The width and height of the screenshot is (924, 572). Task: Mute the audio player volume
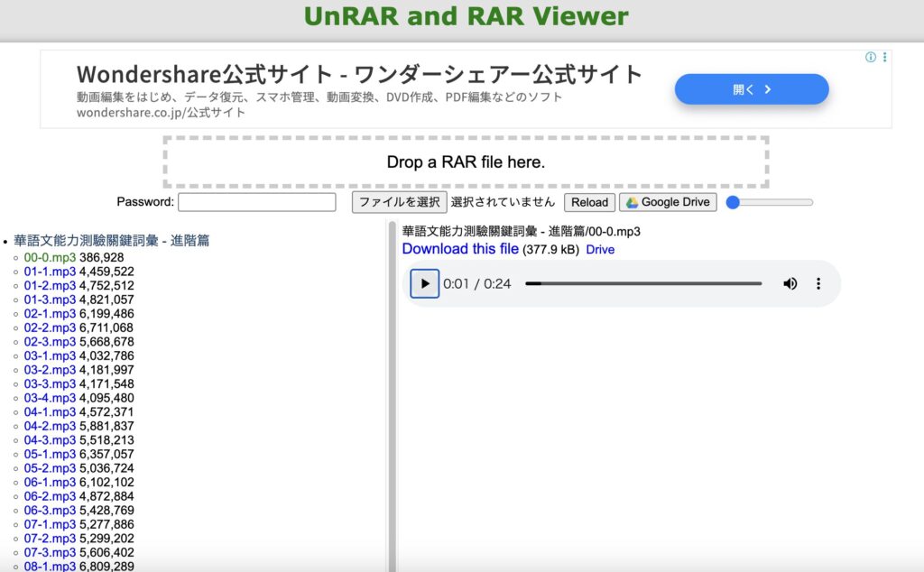point(790,283)
